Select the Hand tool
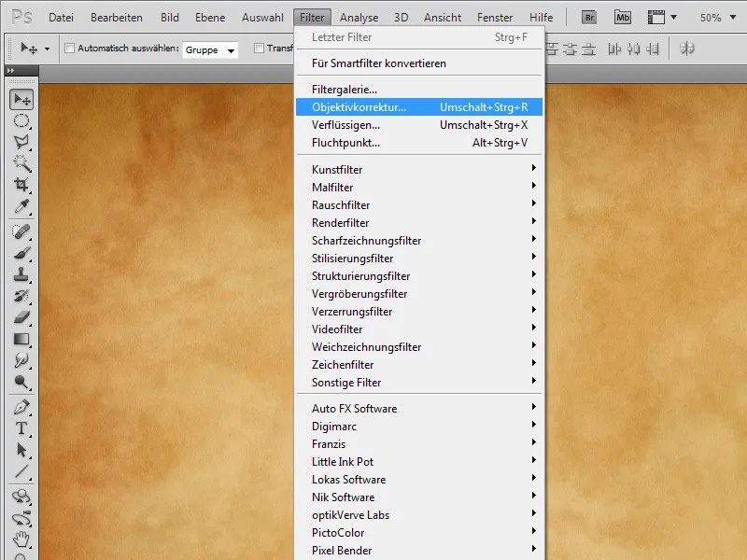The height and width of the screenshot is (560, 747). tap(21, 539)
